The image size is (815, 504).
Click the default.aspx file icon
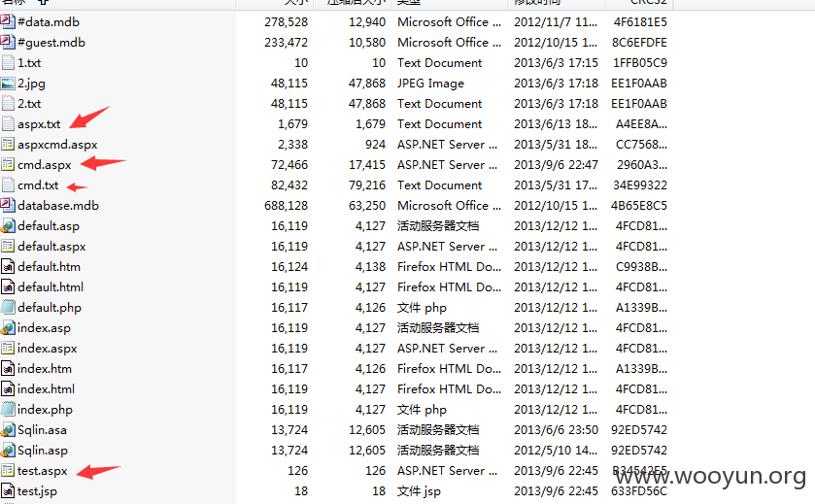[x=8, y=247]
